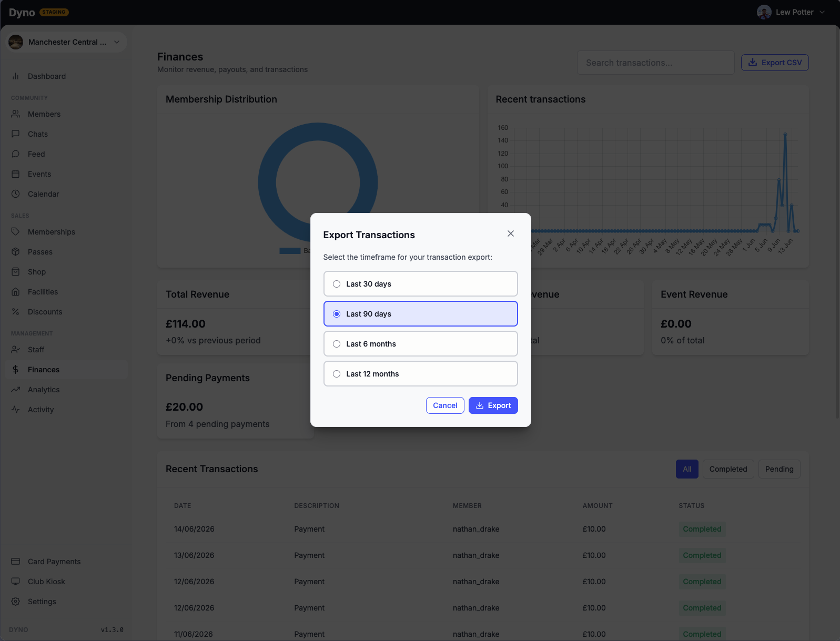Click the 11/06/2026 transaction date
Screen dimensions: 840x641
[194, 634]
